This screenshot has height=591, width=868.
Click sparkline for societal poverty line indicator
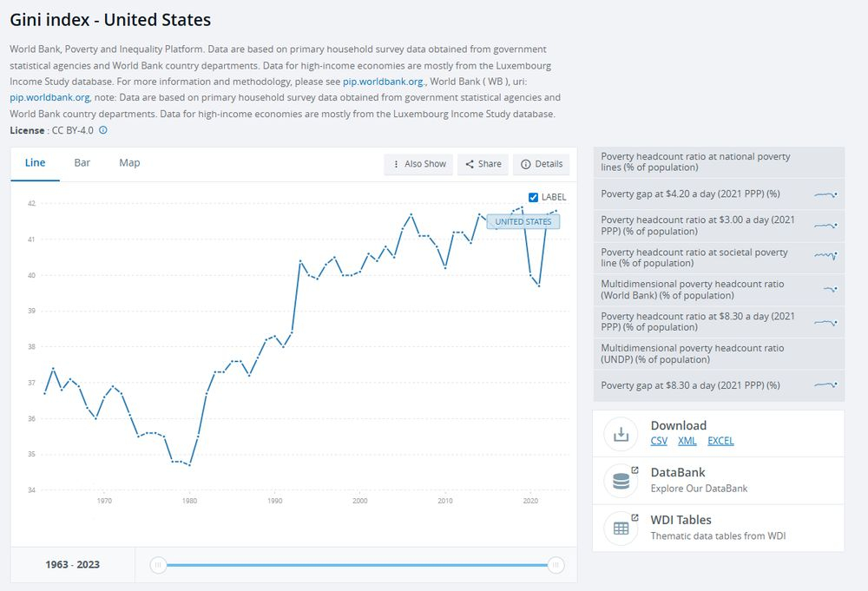(825, 257)
